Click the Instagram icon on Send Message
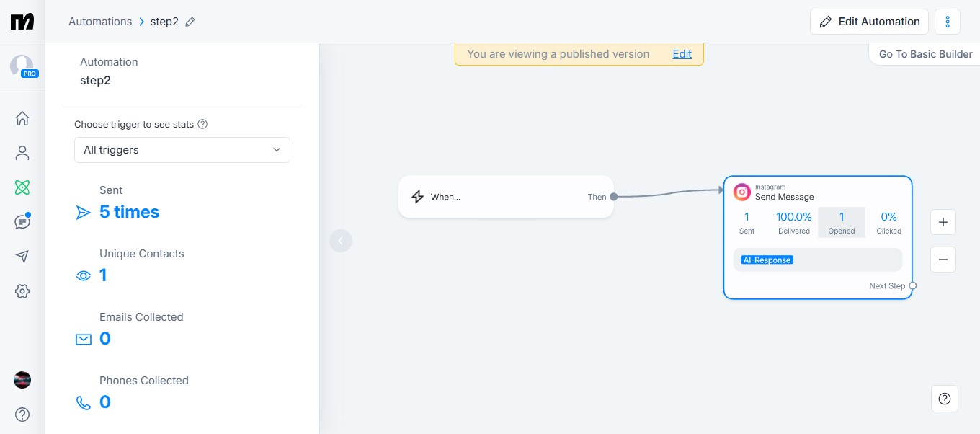The height and width of the screenshot is (434, 980). (x=742, y=192)
